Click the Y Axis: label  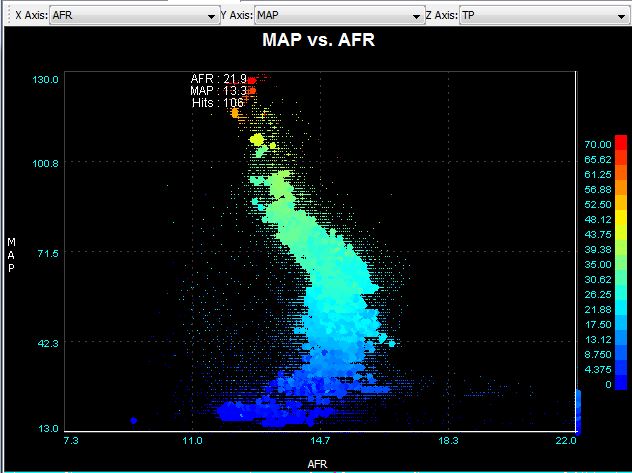(x=237, y=15)
